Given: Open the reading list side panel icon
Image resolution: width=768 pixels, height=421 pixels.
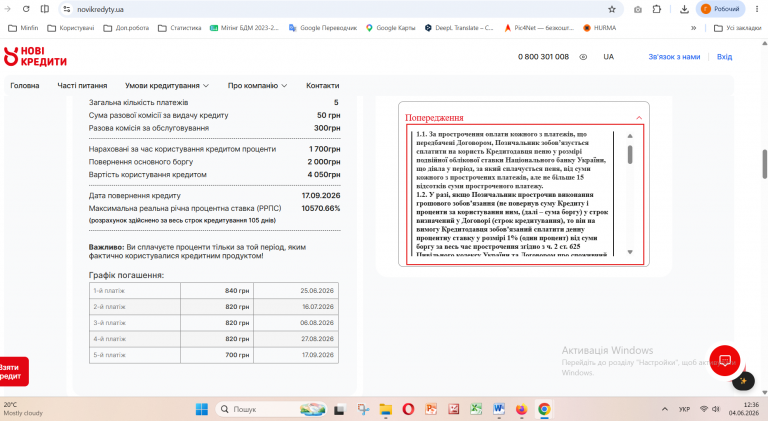Looking at the screenshot, I should (45, 9).
